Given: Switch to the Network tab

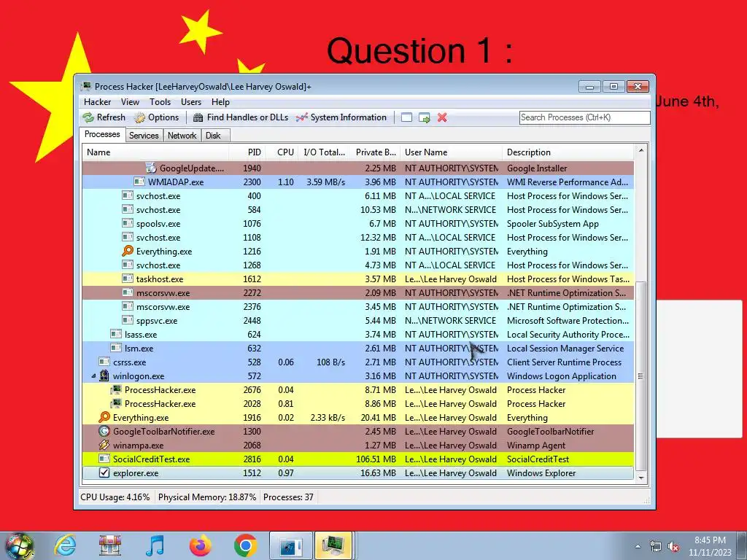Looking at the screenshot, I should (182, 135).
